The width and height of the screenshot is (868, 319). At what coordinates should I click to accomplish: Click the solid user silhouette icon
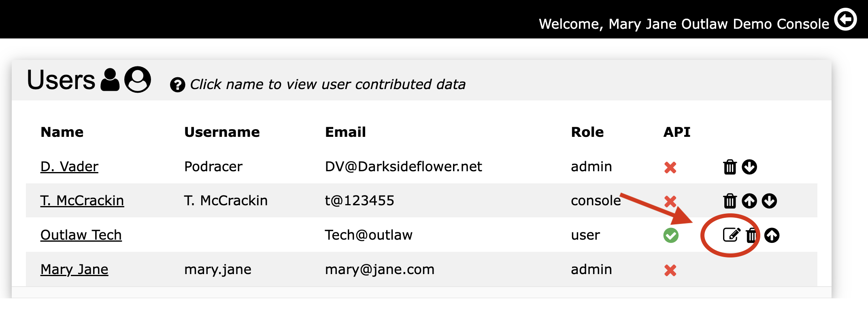[x=110, y=79]
